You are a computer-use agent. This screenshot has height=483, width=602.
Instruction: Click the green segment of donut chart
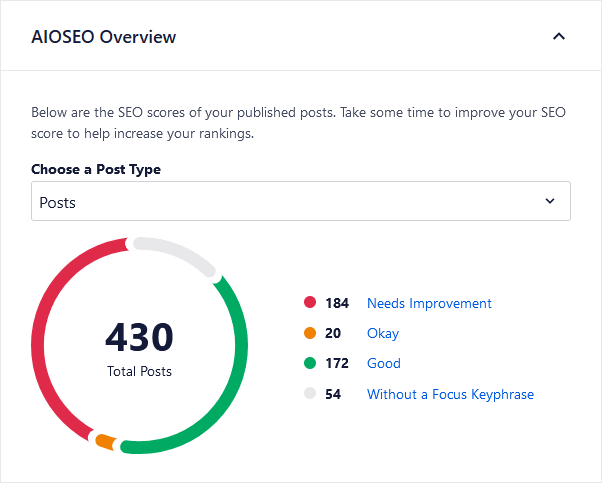pyautogui.click(x=236, y=370)
